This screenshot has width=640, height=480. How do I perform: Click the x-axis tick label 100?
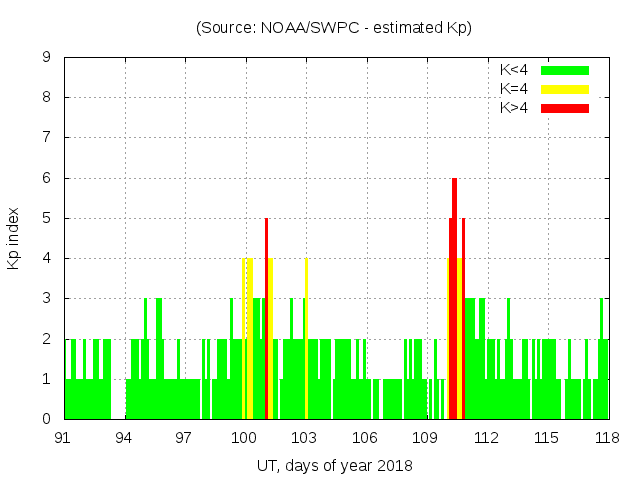point(245,438)
